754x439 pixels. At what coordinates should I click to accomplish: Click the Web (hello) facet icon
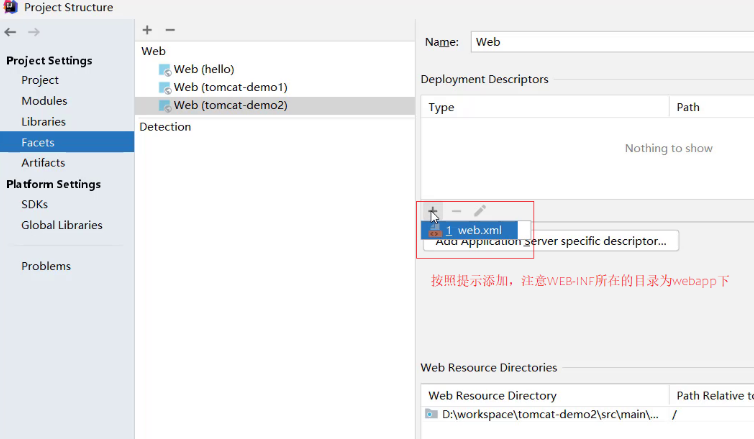165,70
